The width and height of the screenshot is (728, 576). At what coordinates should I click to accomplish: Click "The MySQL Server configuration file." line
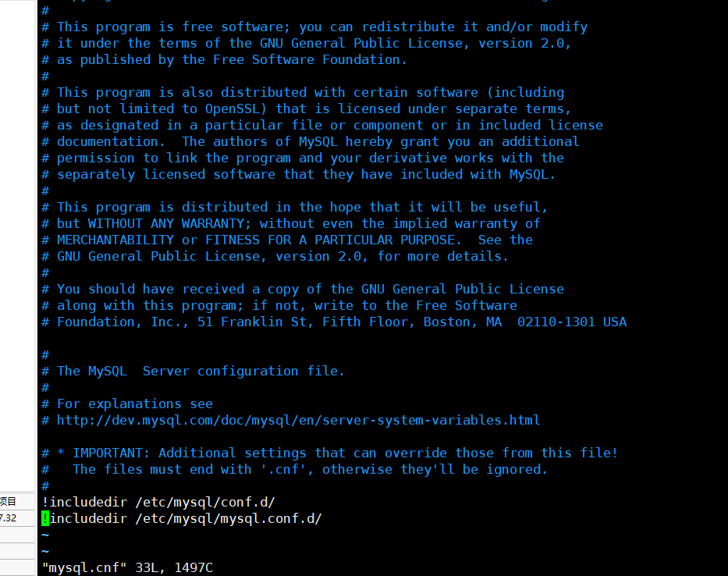pyautogui.click(x=200, y=372)
